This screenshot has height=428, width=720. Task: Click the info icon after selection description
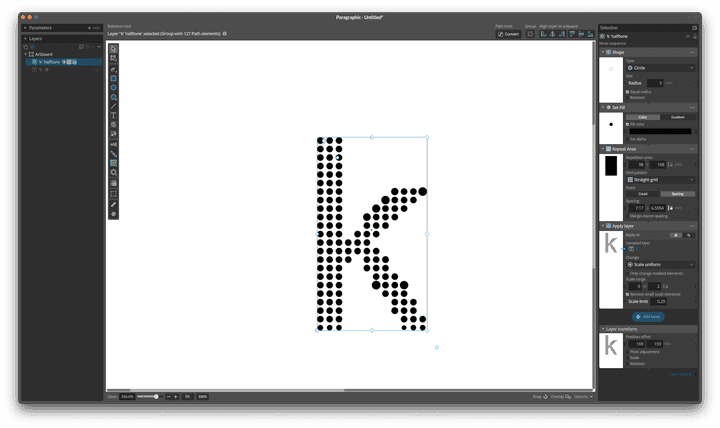pos(225,34)
